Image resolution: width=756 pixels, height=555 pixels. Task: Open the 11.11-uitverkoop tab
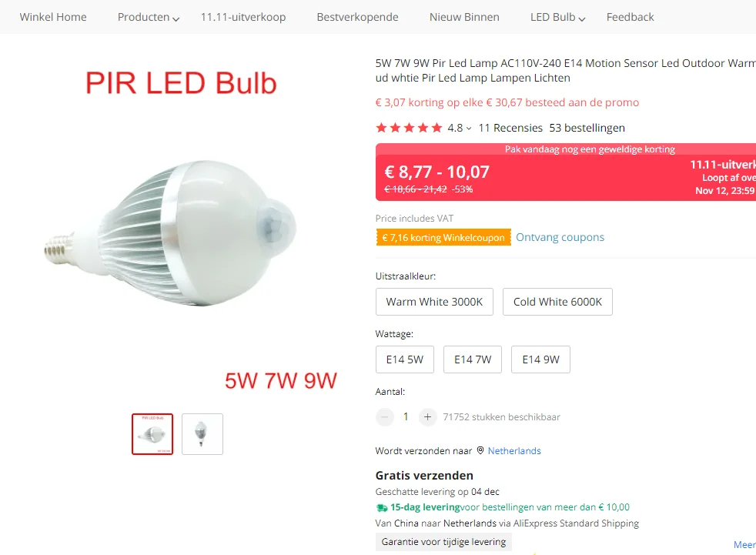click(243, 18)
